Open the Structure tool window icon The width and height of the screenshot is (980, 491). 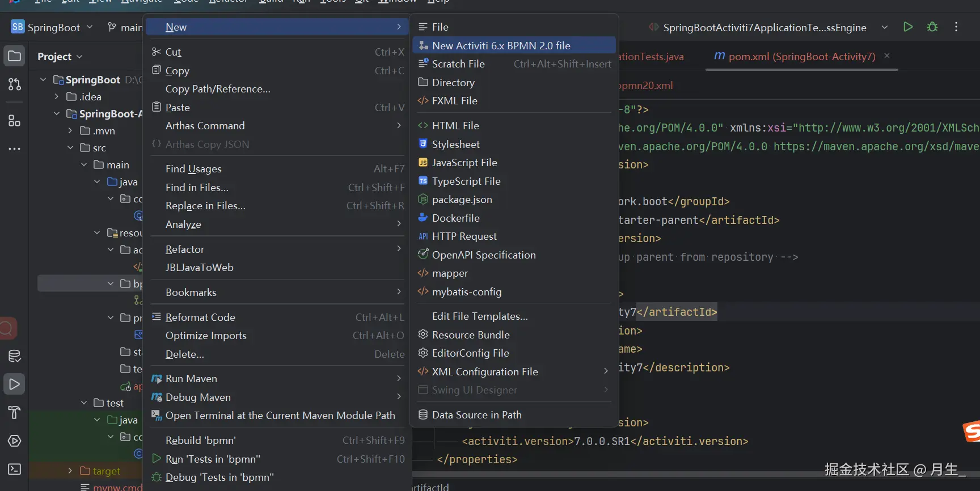[14, 120]
